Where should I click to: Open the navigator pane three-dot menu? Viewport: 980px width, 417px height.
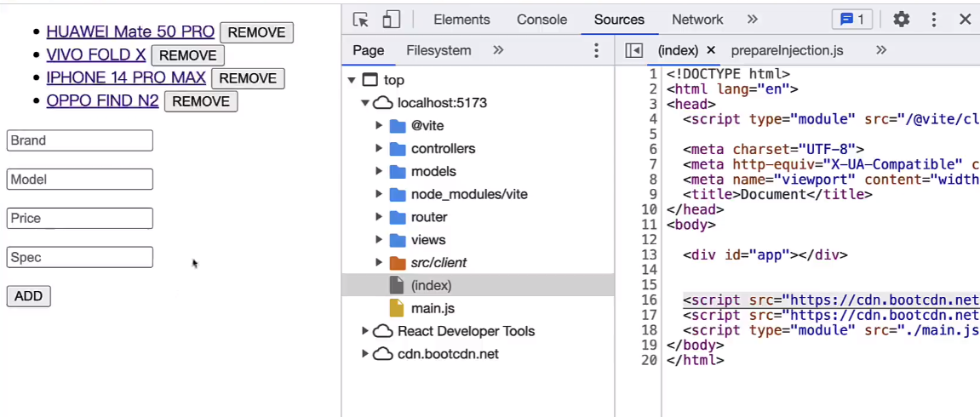(x=596, y=50)
